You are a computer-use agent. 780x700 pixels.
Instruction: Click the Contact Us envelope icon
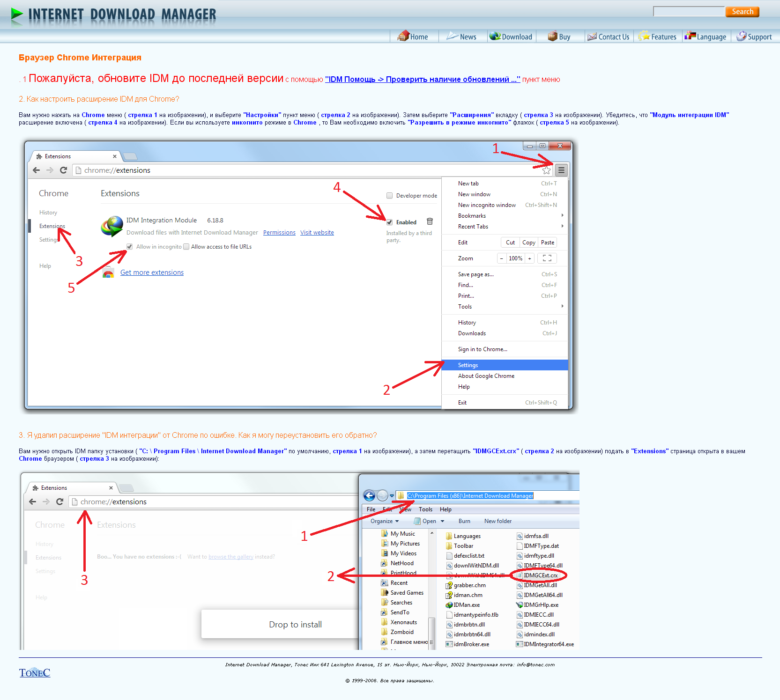pyautogui.click(x=592, y=37)
